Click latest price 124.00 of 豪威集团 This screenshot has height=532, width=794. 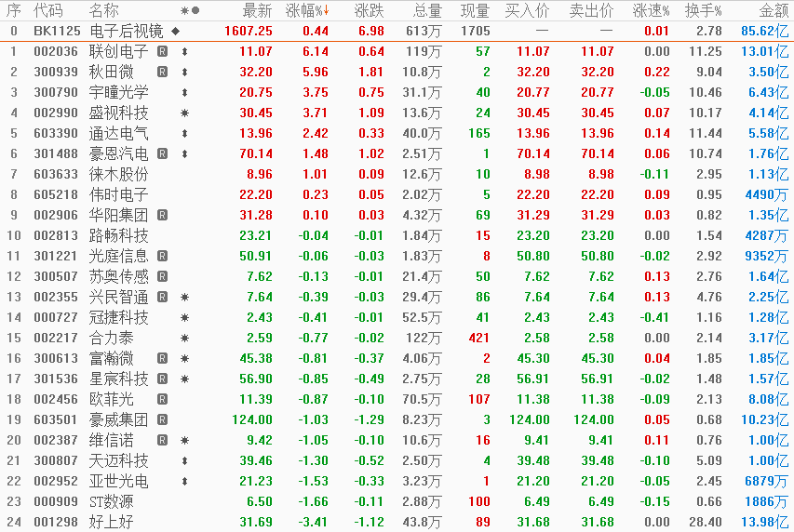[252, 419]
